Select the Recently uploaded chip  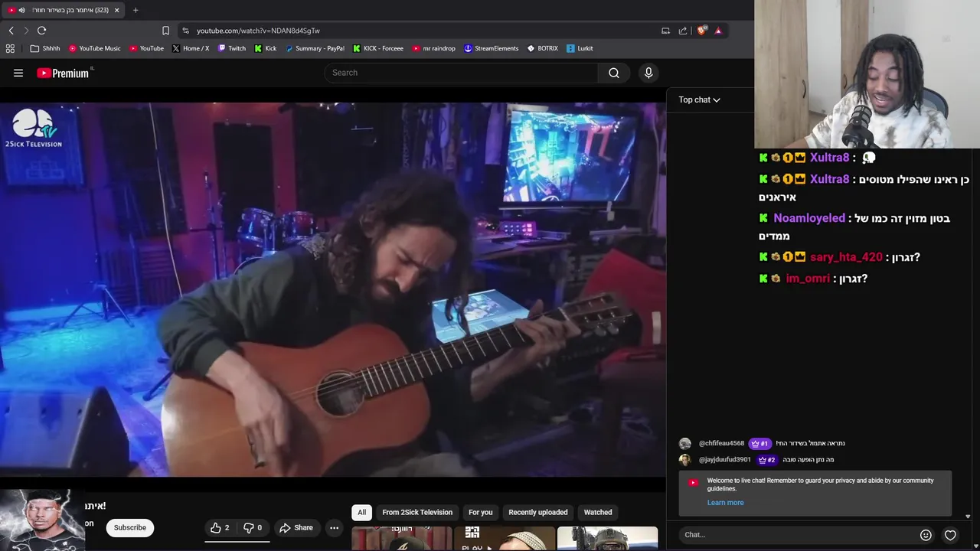click(x=538, y=512)
